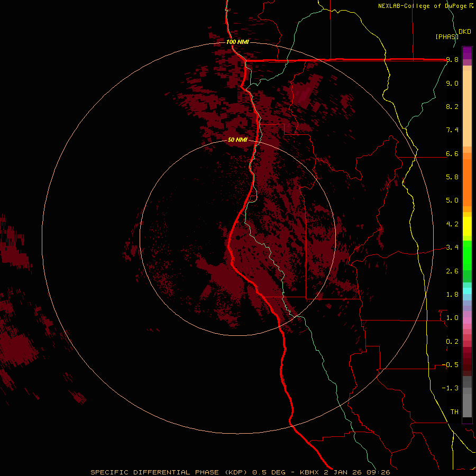The width and height of the screenshot is (476, 476).
Task: Click the 3.4 legend value
Action: click(x=452, y=248)
